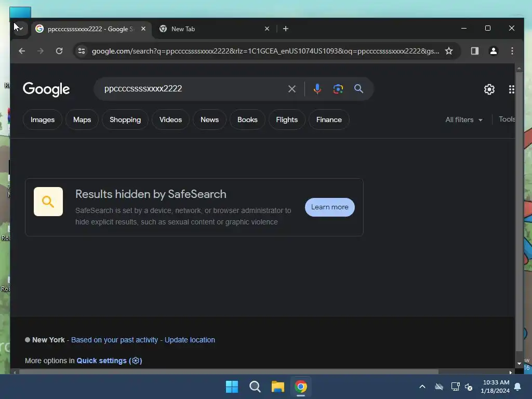
Task: Filter results by News
Action: [x=210, y=119]
